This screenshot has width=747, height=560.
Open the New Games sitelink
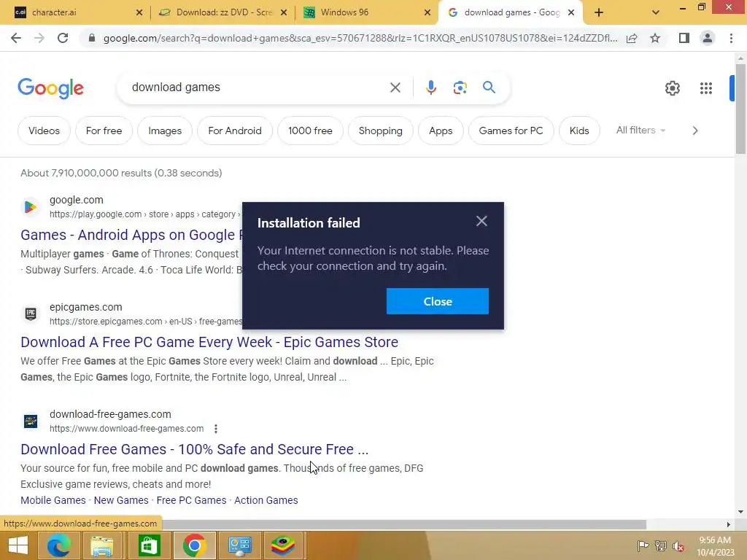click(121, 500)
